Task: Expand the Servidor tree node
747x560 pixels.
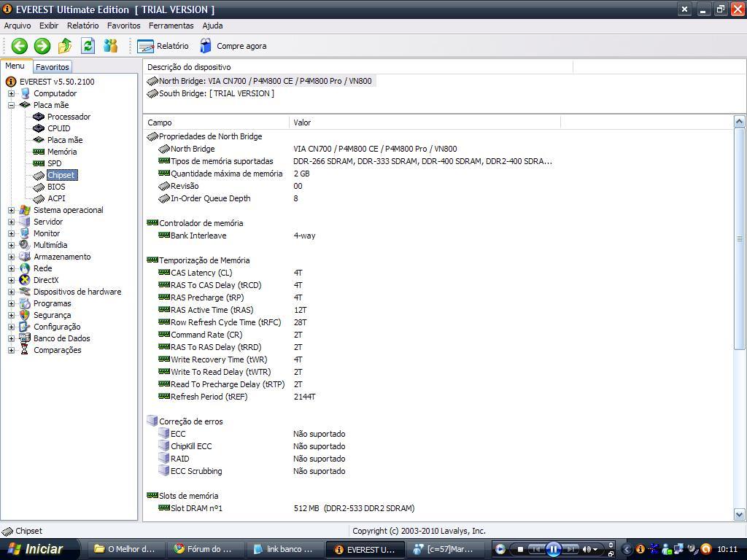Action: pyautogui.click(x=12, y=222)
